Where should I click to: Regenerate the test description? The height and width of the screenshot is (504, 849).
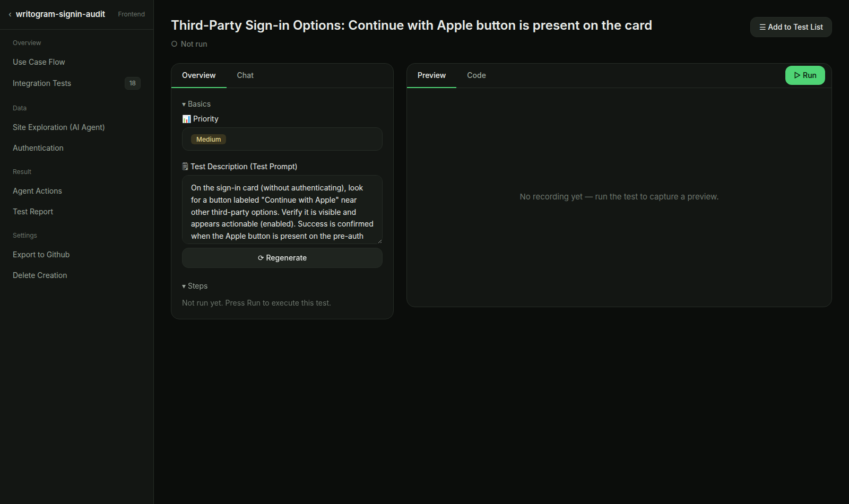click(x=282, y=258)
